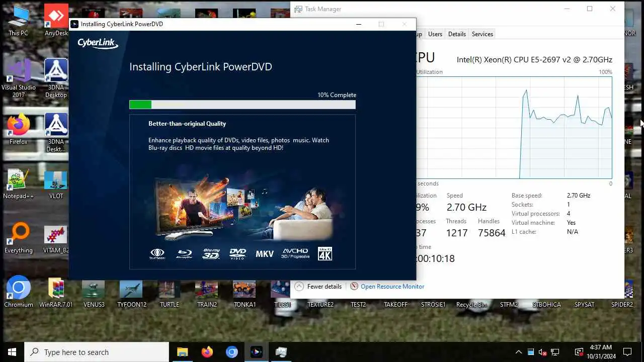Select the TYFOON12 desktop file
The height and width of the screenshot is (362, 644).
[x=131, y=293]
